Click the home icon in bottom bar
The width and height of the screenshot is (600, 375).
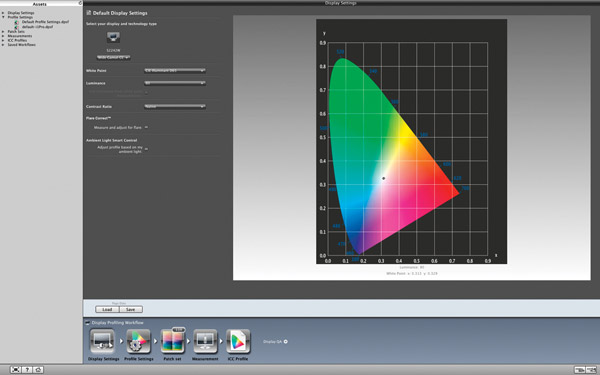[38, 369]
